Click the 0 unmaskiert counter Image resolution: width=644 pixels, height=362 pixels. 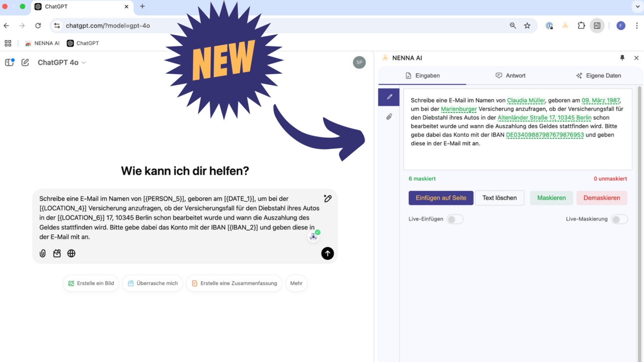click(610, 179)
